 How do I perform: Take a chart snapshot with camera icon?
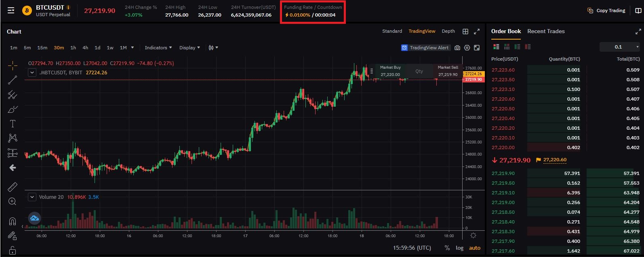457,48
